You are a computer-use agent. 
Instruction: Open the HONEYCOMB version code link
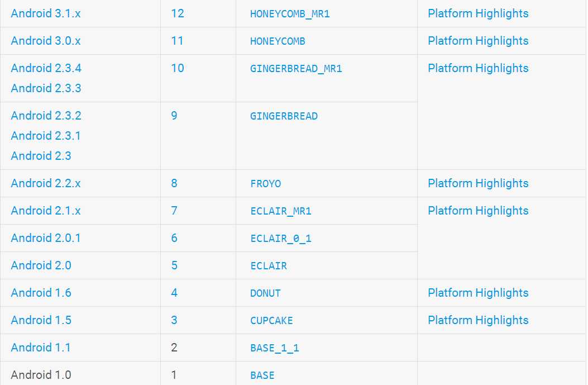click(x=278, y=42)
